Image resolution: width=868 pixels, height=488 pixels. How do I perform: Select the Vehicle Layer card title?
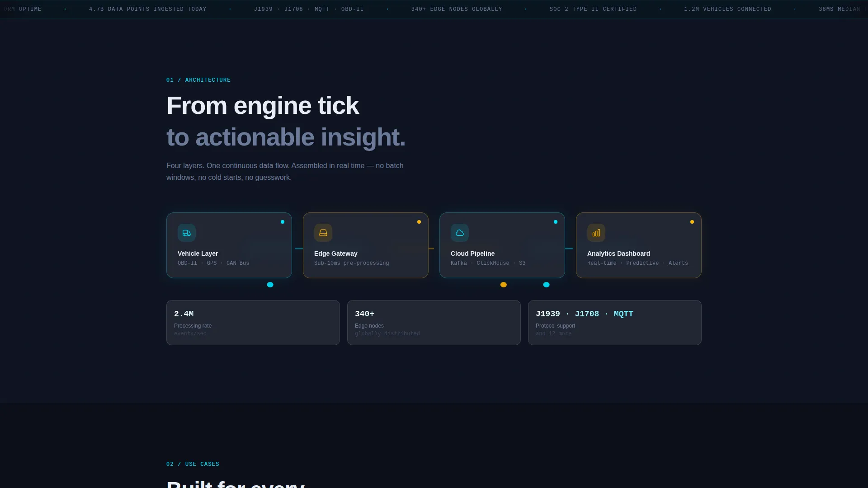[x=198, y=253]
